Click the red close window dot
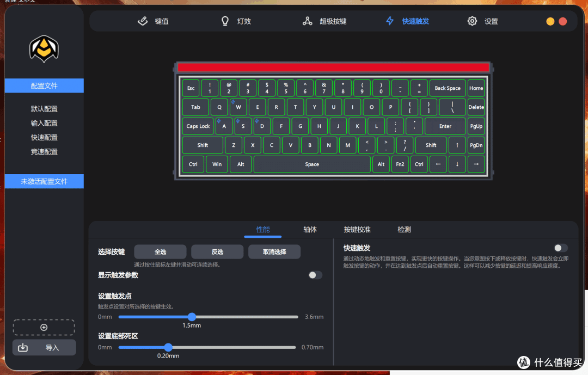Image resolution: width=588 pixels, height=375 pixels. tap(563, 21)
